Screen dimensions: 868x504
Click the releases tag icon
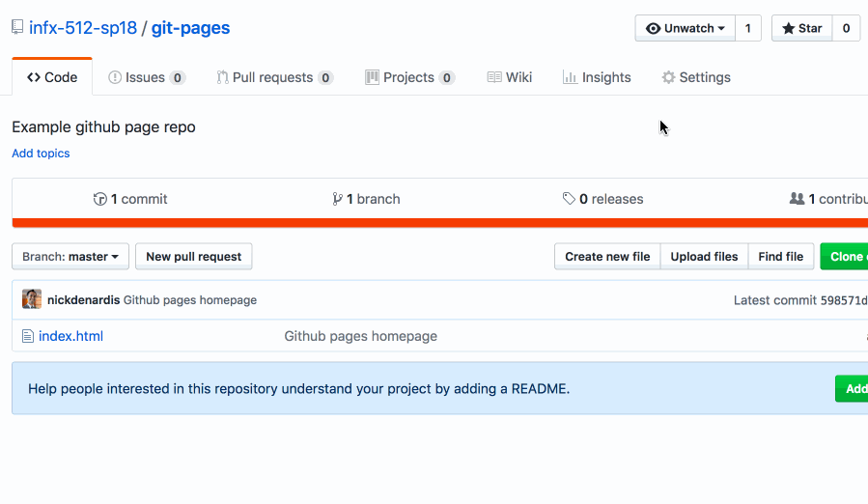coord(569,198)
